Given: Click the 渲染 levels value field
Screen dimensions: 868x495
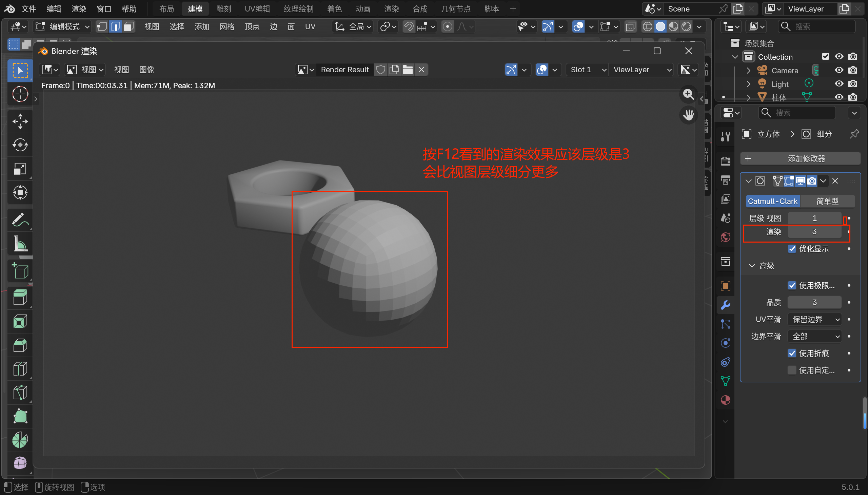Looking at the screenshot, I should pyautogui.click(x=814, y=232).
